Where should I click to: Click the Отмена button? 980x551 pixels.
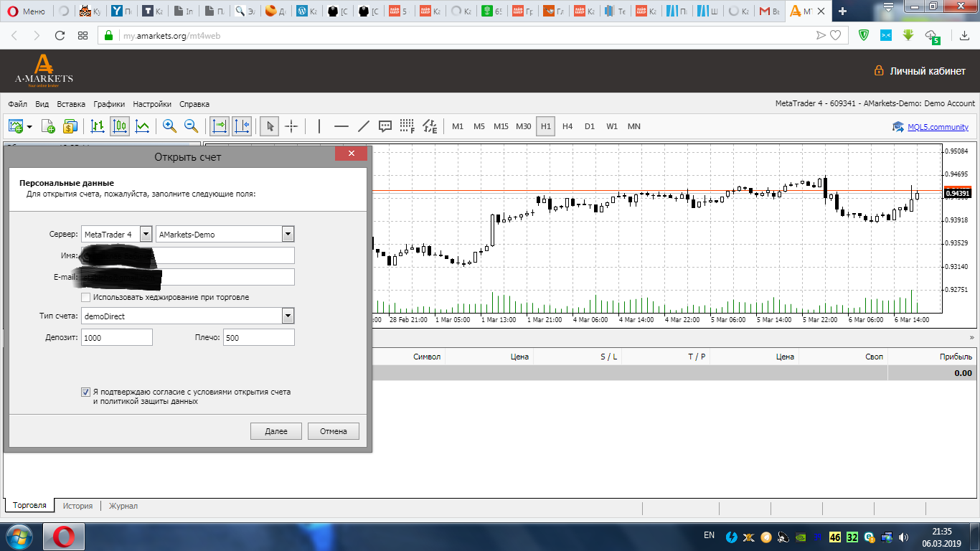(334, 431)
